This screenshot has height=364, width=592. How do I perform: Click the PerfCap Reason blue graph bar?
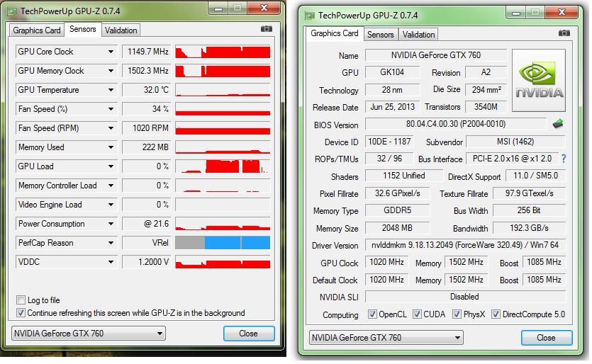point(237,243)
